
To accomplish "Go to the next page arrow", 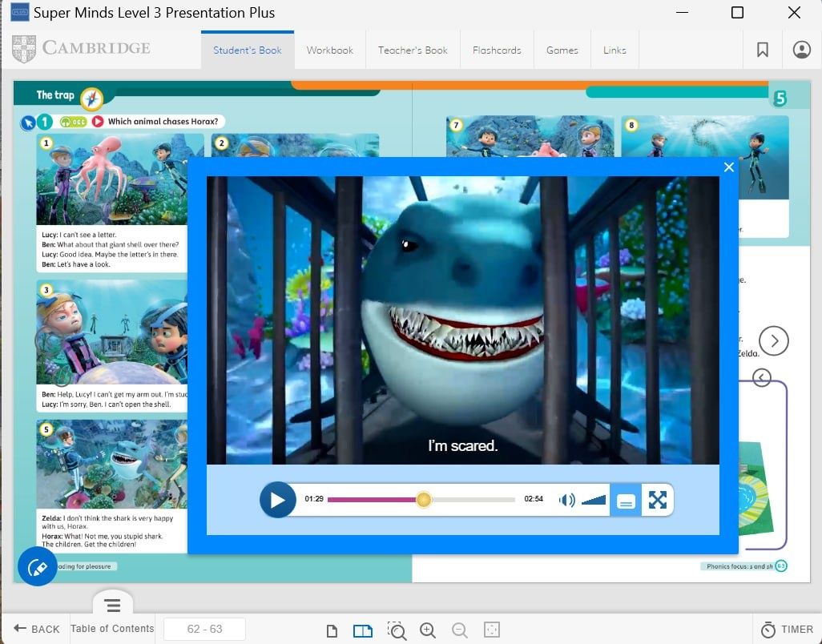I will pos(774,340).
